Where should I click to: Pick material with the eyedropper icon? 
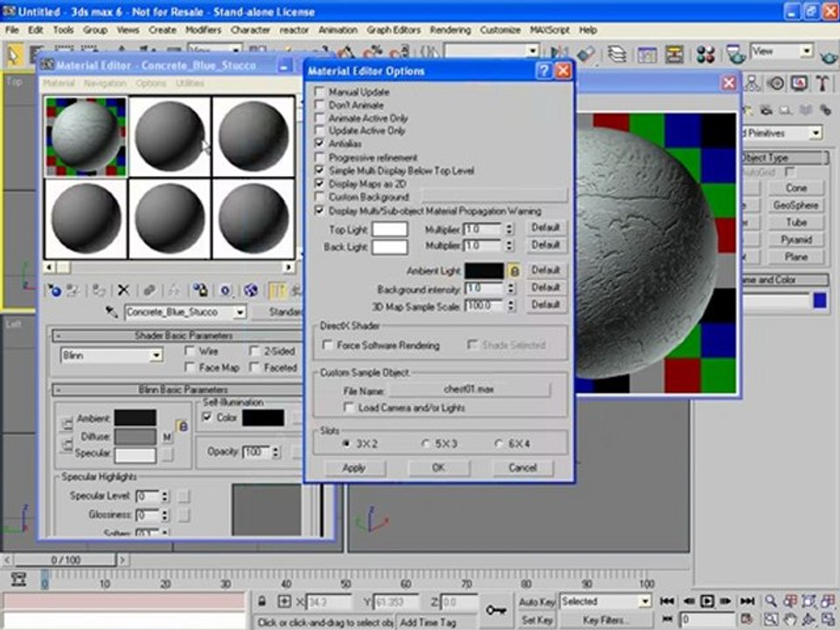click(x=111, y=311)
